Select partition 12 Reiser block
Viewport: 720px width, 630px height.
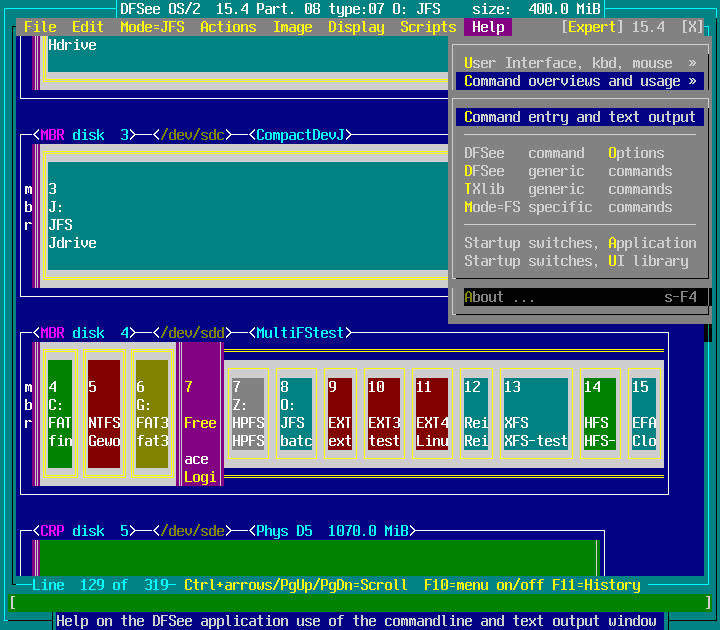pos(476,414)
